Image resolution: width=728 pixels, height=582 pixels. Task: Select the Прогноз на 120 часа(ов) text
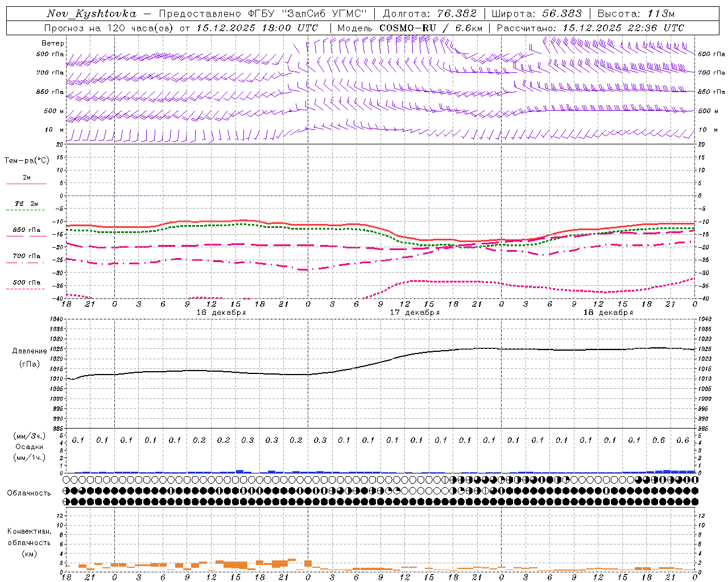click(109, 28)
